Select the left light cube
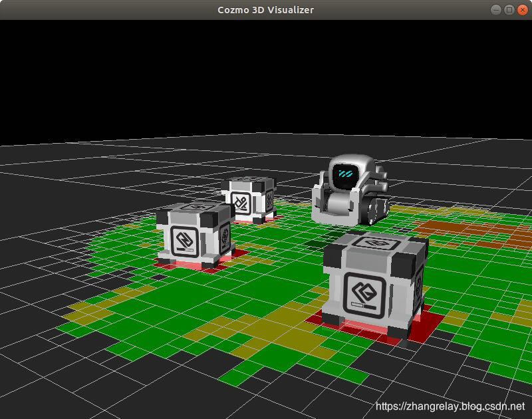The image size is (532, 419). click(x=196, y=234)
